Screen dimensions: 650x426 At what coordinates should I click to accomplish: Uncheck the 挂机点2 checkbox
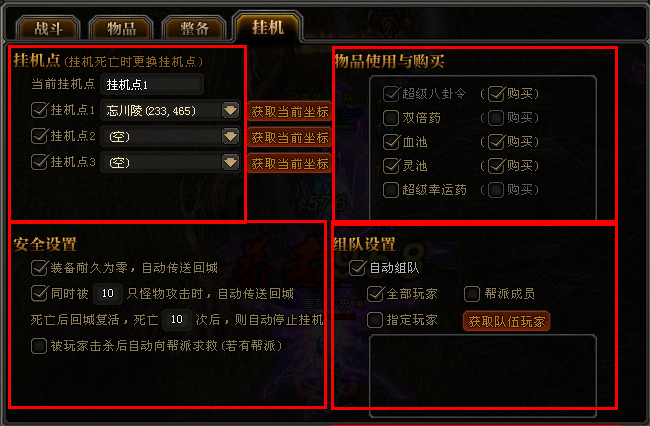coord(39,136)
